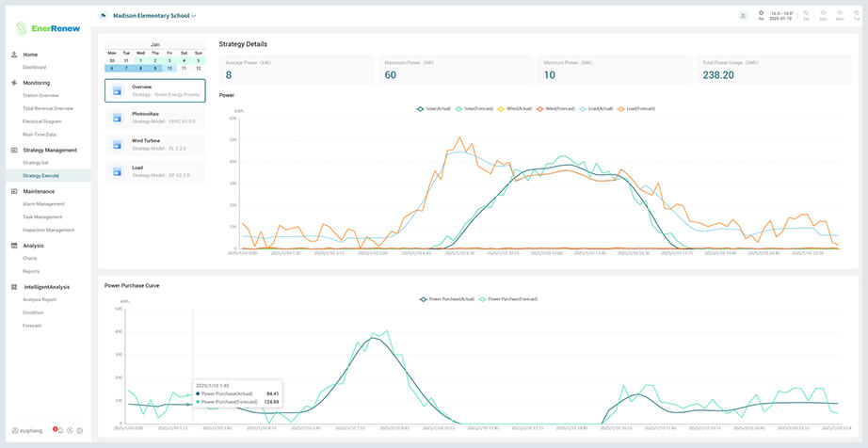
Task: Click the Photovoltaic strategy card icon
Action: [x=117, y=117]
